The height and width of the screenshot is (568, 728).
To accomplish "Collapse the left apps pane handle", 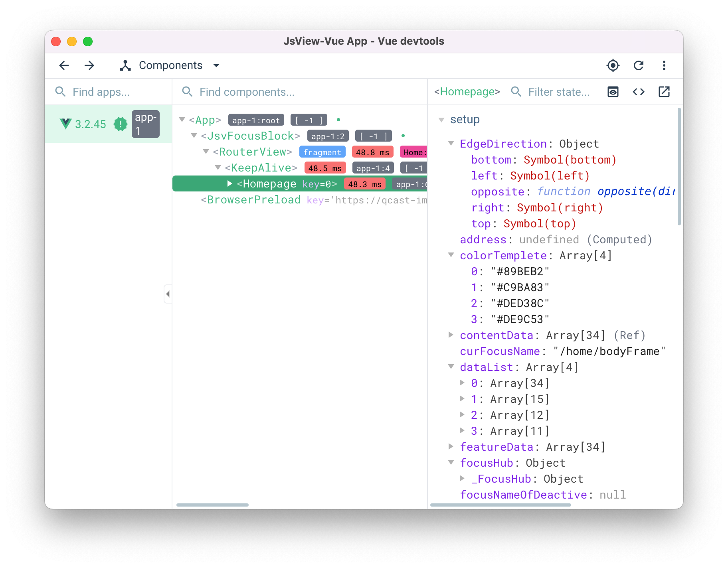I will pyautogui.click(x=168, y=294).
